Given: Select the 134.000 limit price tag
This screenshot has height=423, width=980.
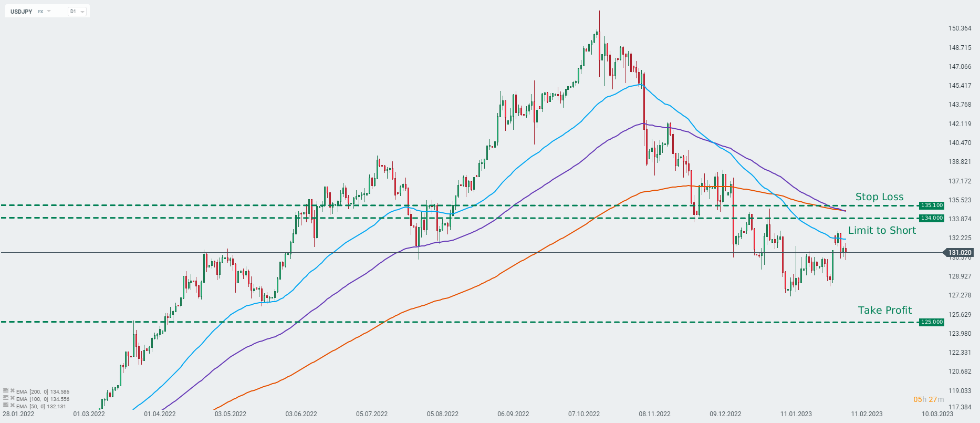Looking at the screenshot, I should click(932, 218).
